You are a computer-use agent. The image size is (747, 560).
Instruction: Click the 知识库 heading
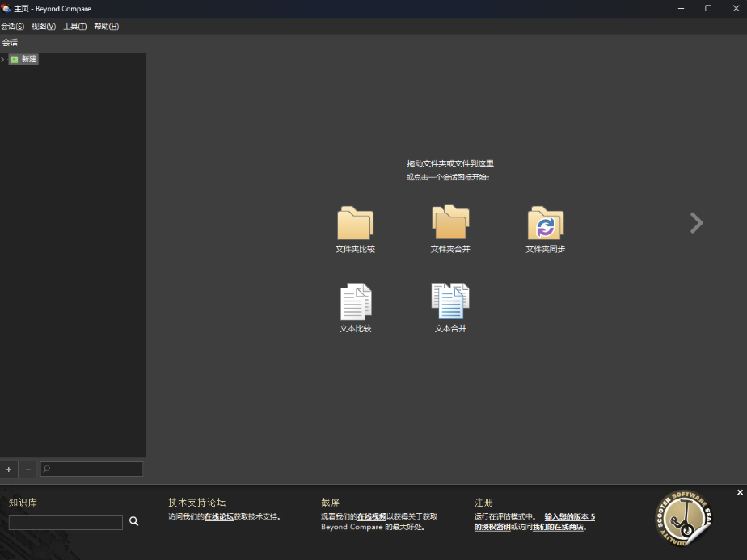pos(23,503)
